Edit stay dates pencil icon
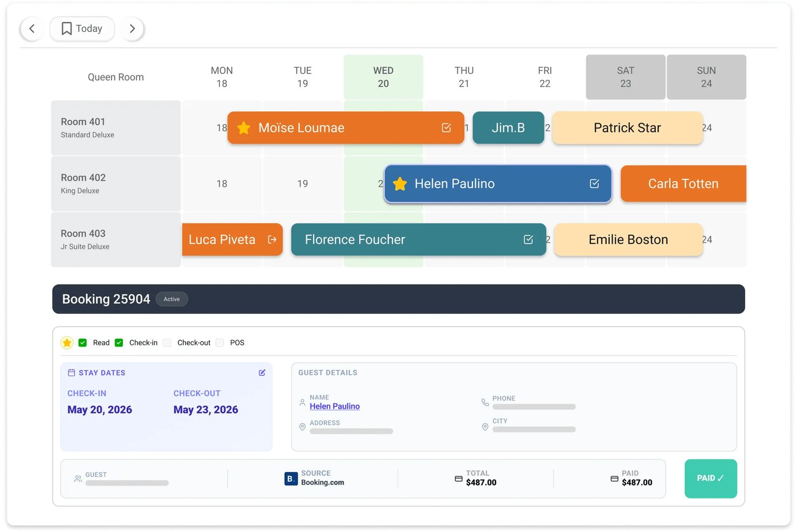 (262, 372)
